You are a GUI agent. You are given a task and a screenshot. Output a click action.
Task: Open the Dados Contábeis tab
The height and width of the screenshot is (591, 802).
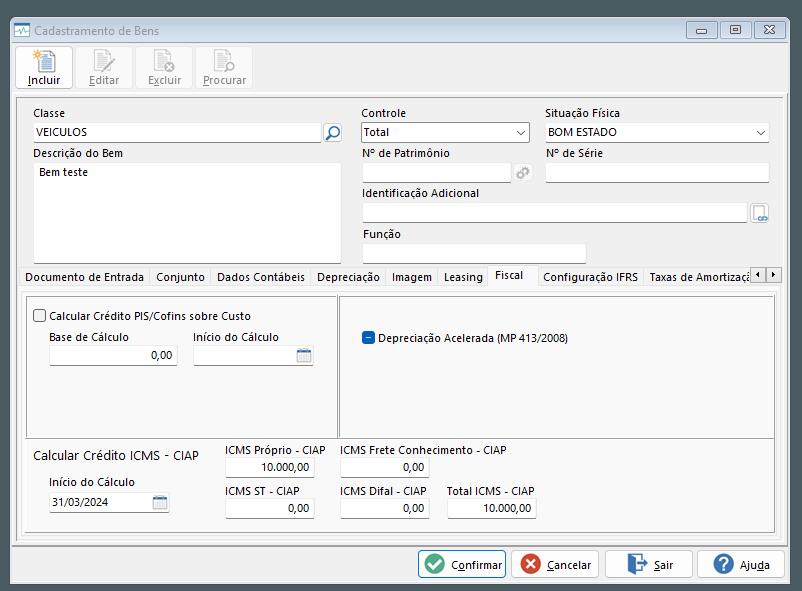(261, 277)
